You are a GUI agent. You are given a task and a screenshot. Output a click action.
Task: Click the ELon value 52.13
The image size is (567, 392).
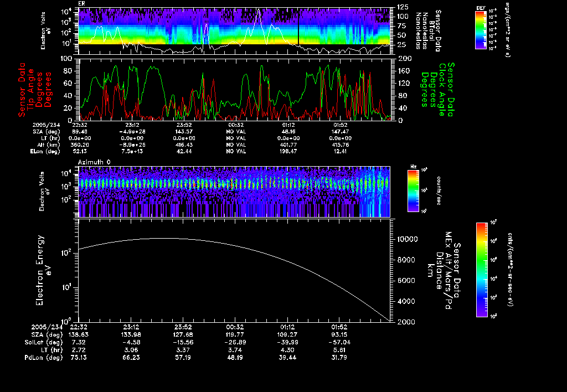tap(80, 152)
